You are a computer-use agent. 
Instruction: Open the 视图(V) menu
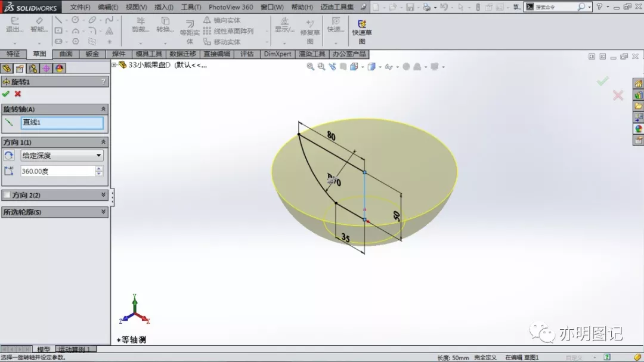[137, 7]
